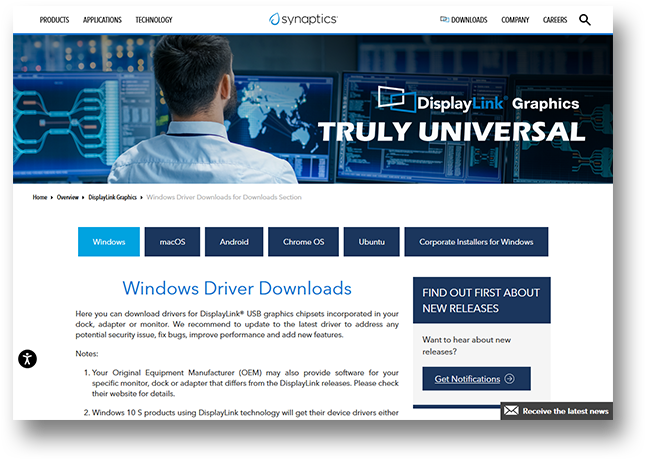Switch to the Ubuntu tab
This screenshot has height=461, width=647.
click(371, 242)
